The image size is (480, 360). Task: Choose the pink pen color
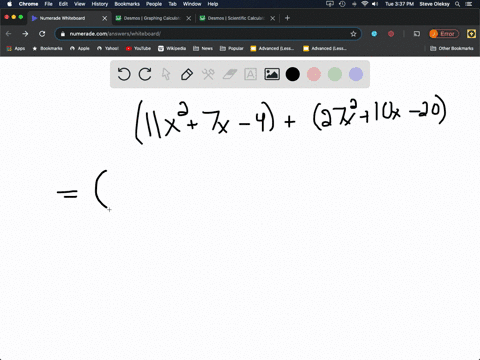click(314, 74)
